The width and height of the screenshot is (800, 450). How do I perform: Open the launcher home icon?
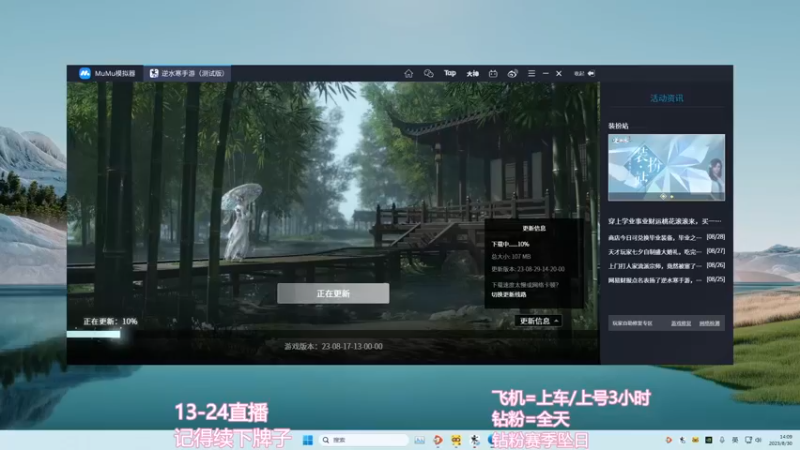pyautogui.click(x=409, y=73)
